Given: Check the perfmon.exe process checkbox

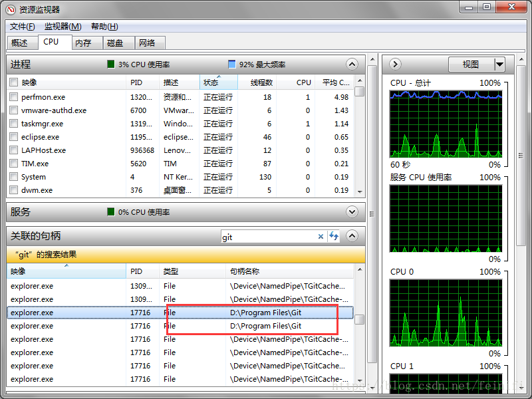Looking at the screenshot, I should pos(14,97).
